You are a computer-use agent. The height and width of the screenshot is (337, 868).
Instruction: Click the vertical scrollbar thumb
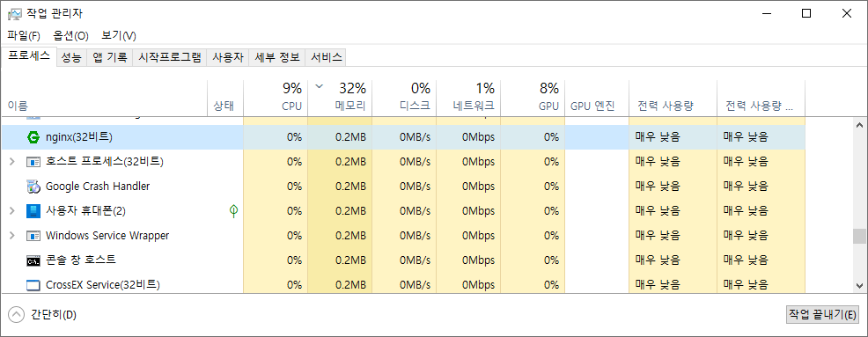(859, 237)
